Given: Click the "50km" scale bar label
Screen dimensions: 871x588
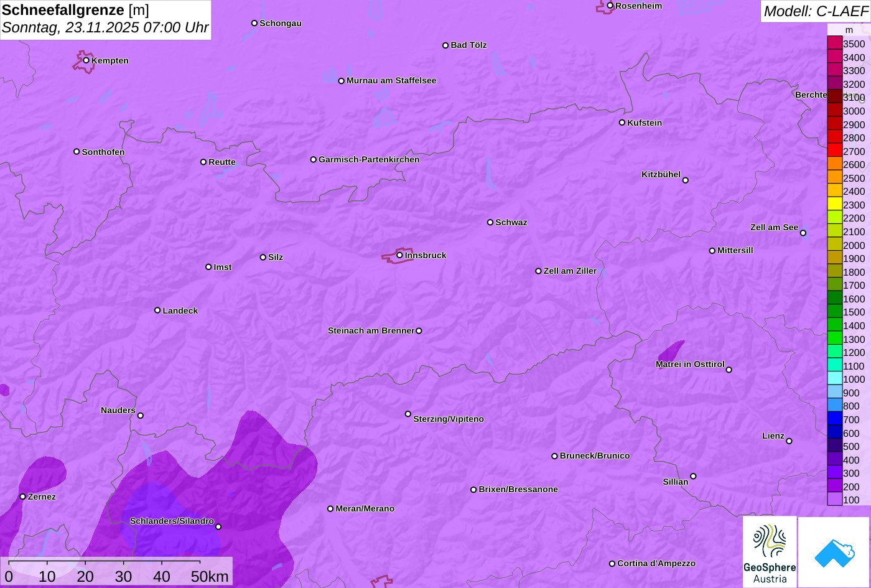Looking at the screenshot, I should click(210, 577).
